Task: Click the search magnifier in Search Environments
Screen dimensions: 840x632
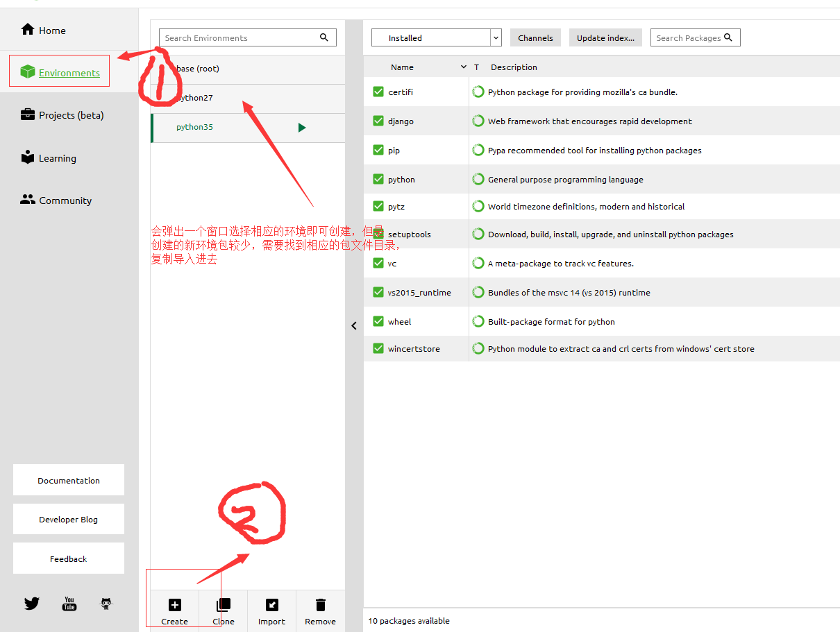Action: pos(324,37)
